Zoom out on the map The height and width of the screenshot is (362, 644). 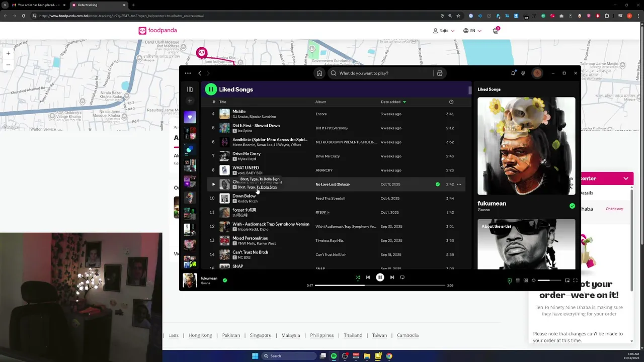8,65
